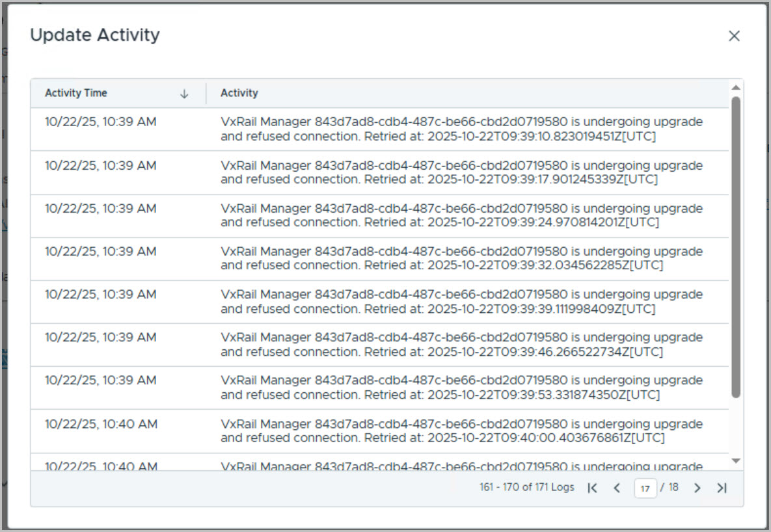This screenshot has height=532, width=771.
Task: Click the log row retried at 09:39:24
Action: [462, 215]
